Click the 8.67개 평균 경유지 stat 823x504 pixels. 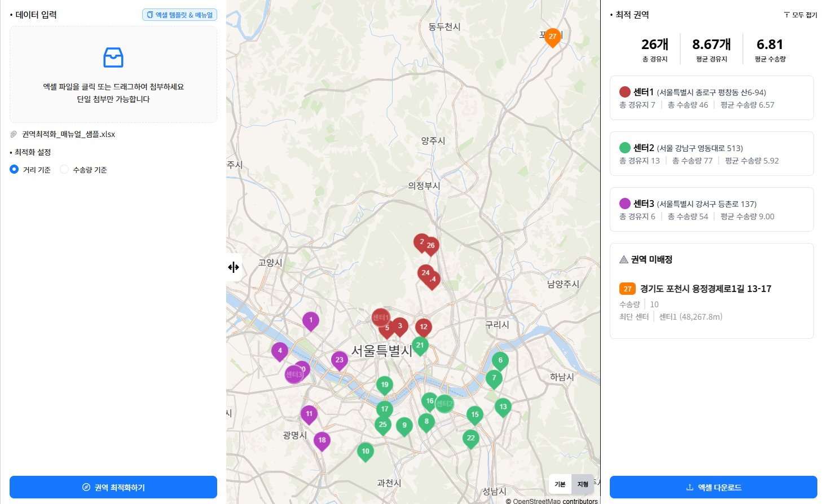click(x=711, y=50)
